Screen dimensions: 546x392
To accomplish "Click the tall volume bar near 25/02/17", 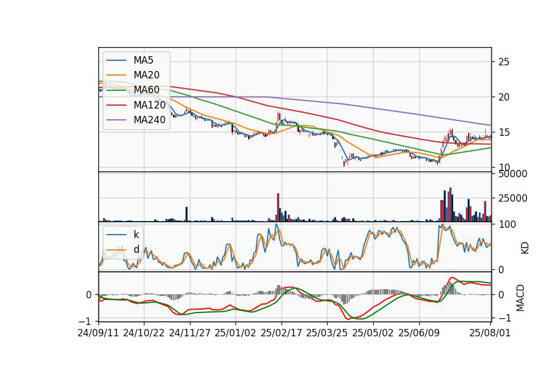I will click(x=278, y=207).
